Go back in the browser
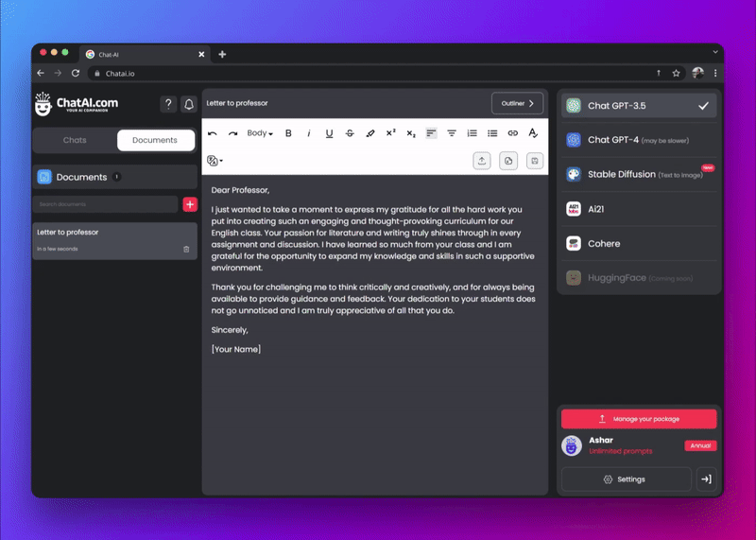Screen dimensions: 756x540 coord(41,74)
